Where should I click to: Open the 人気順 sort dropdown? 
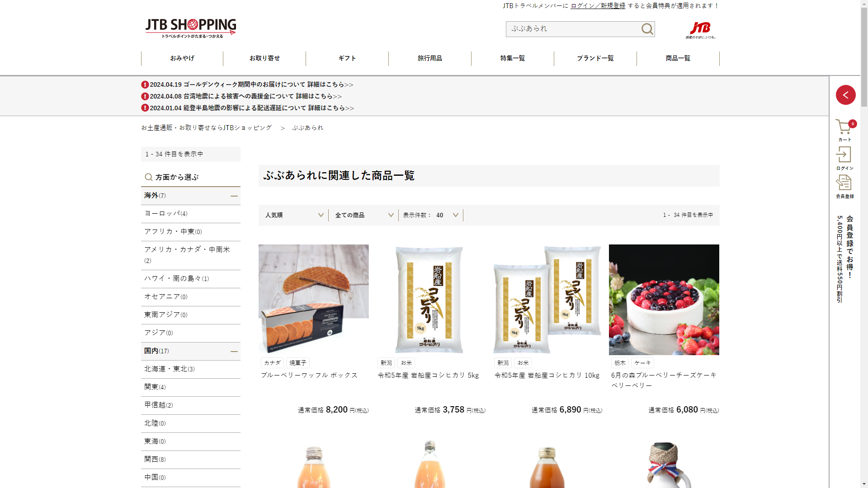coord(294,215)
